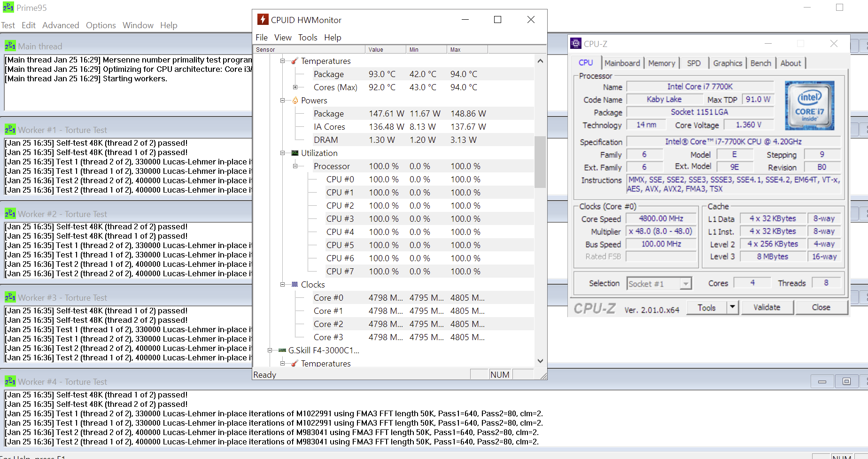Expand the Cores (Max) temperature row
This screenshot has width=868, height=459.
pos(295,87)
